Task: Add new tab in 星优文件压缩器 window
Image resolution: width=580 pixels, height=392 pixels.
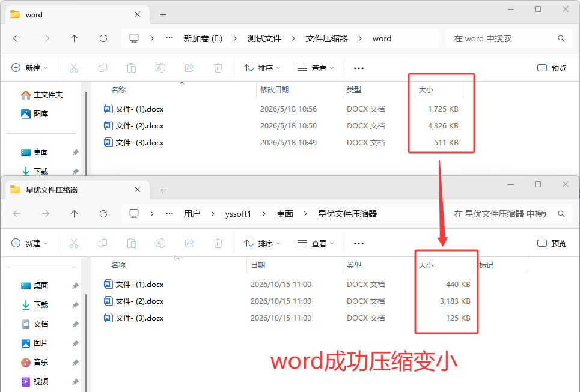Action: pos(163,190)
